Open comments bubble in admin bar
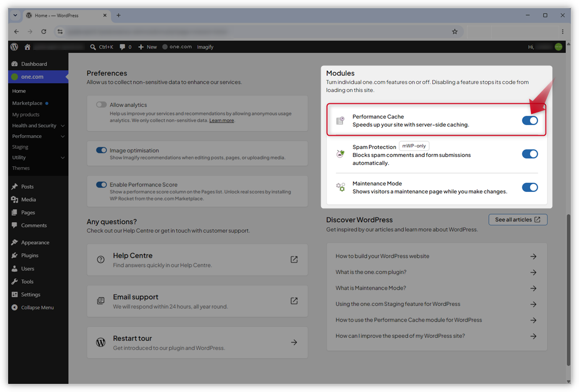Viewport: 579px width, 392px height. (x=125, y=47)
